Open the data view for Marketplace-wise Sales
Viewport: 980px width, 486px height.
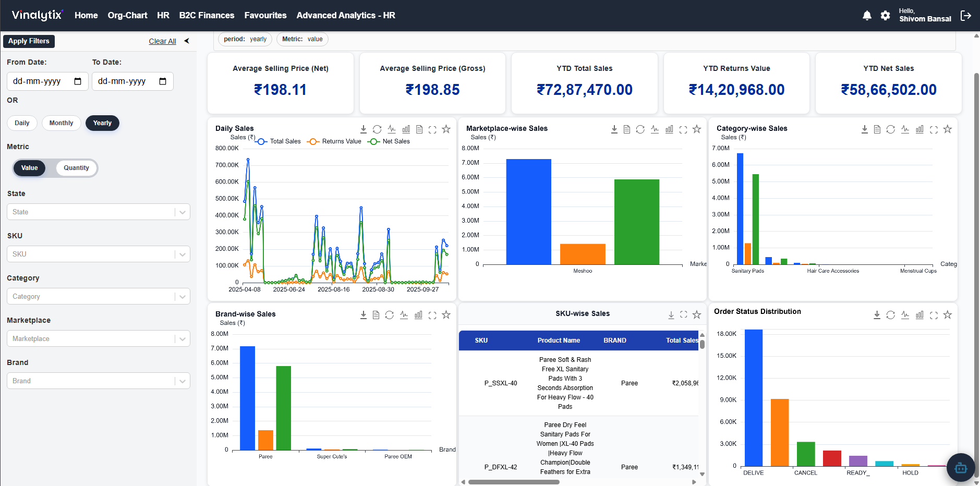[627, 129]
